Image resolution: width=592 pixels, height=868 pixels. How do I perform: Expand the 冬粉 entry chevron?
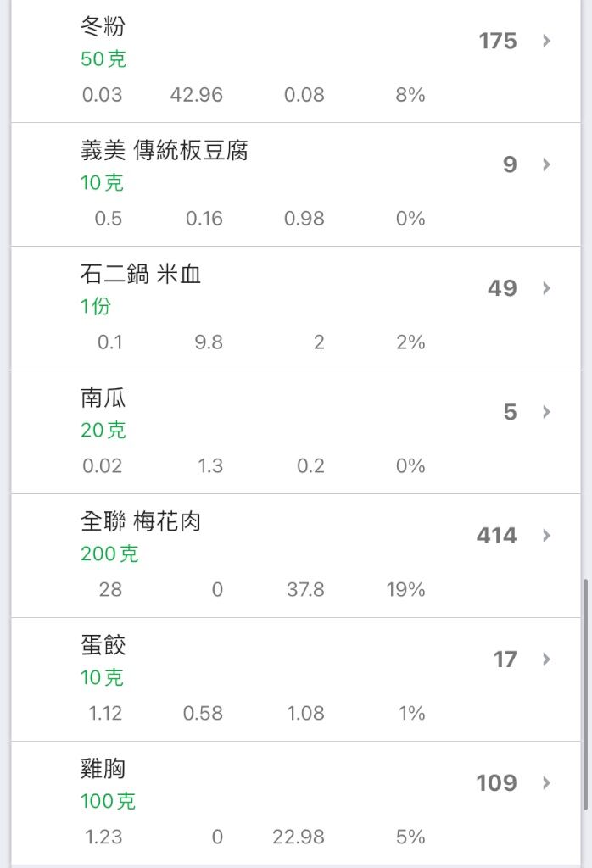(546, 41)
